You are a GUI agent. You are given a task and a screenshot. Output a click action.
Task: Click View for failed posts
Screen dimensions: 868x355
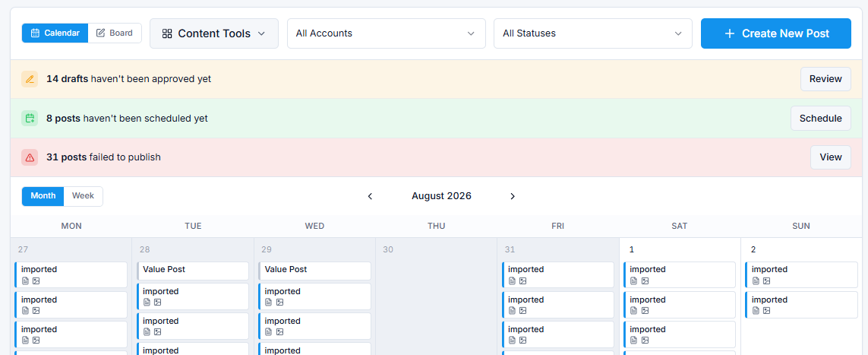pyautogui.click(x=830, y=157)
